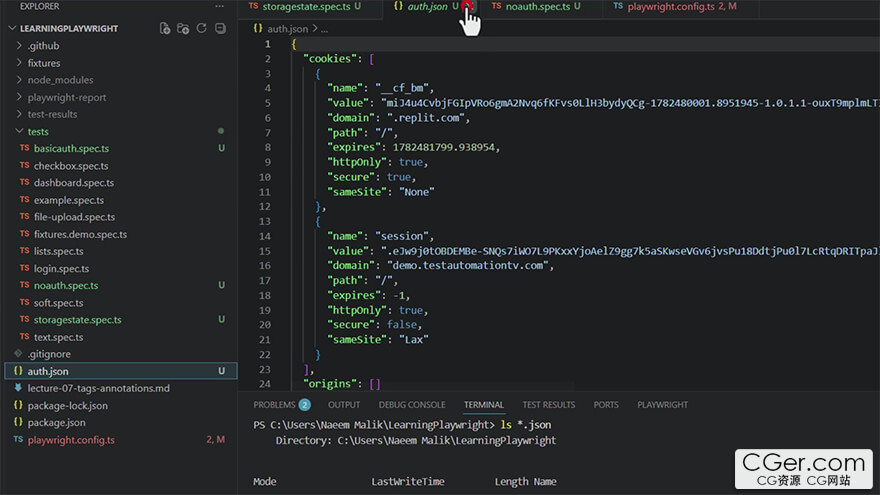Select the TERMINAL panel tab
Screen dimensions: 880x495
(484, 405)
